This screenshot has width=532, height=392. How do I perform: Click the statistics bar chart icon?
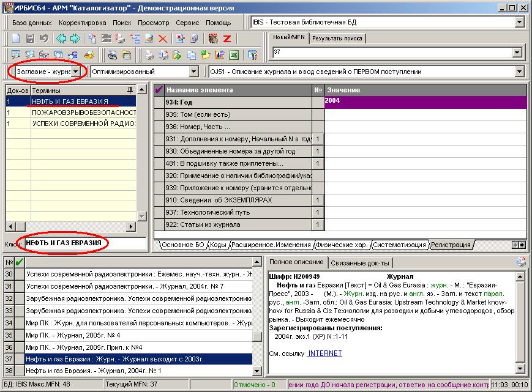[220, 55]
